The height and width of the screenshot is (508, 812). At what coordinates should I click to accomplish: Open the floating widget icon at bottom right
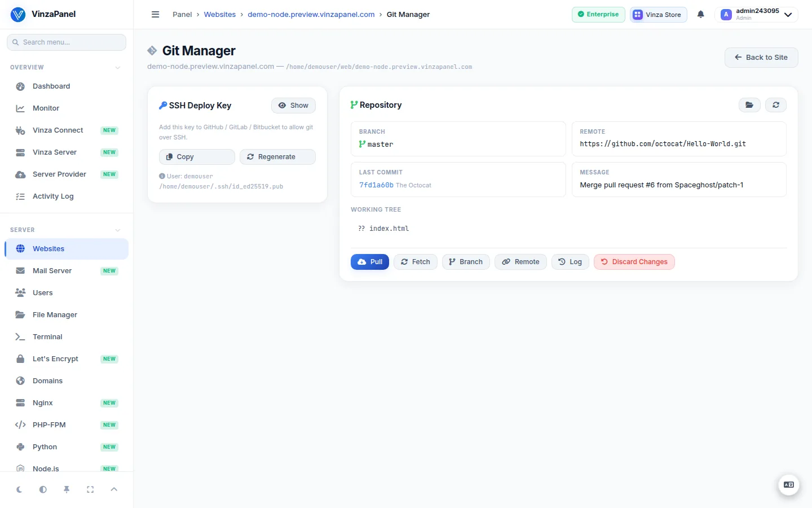point(789,485)
